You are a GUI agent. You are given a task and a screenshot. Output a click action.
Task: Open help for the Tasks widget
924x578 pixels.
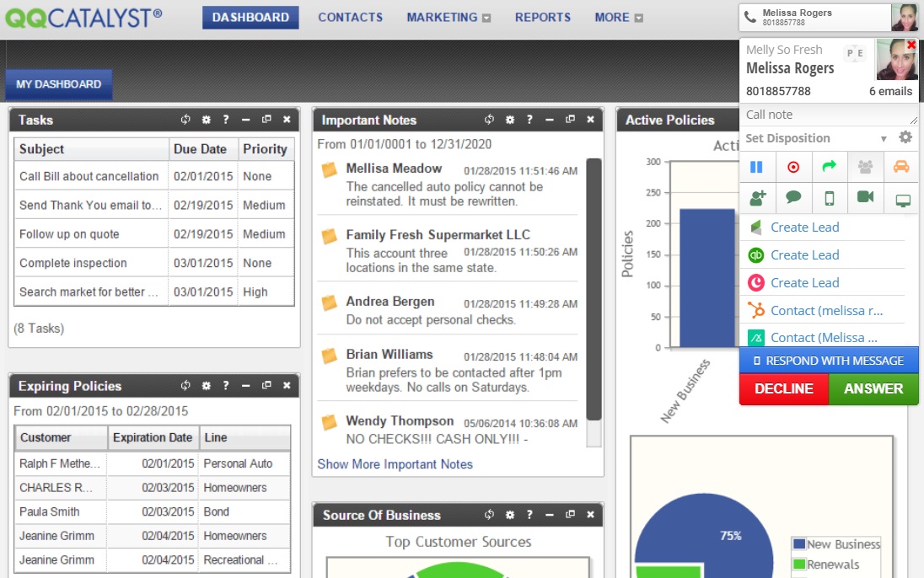click(x=226, y=120)
